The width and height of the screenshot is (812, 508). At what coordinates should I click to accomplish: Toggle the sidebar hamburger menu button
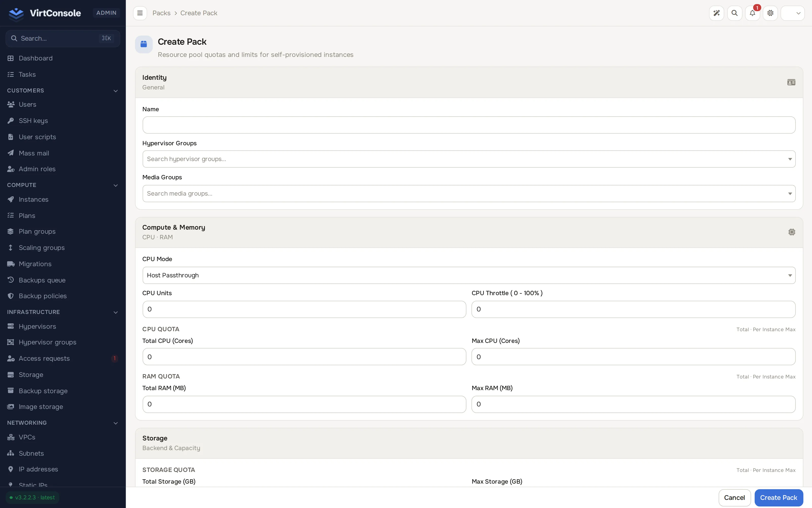point(140,13)
